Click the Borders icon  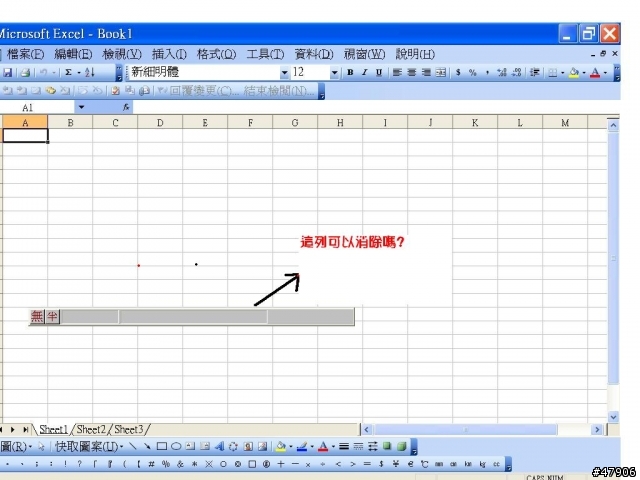click(x=552, y=73)
